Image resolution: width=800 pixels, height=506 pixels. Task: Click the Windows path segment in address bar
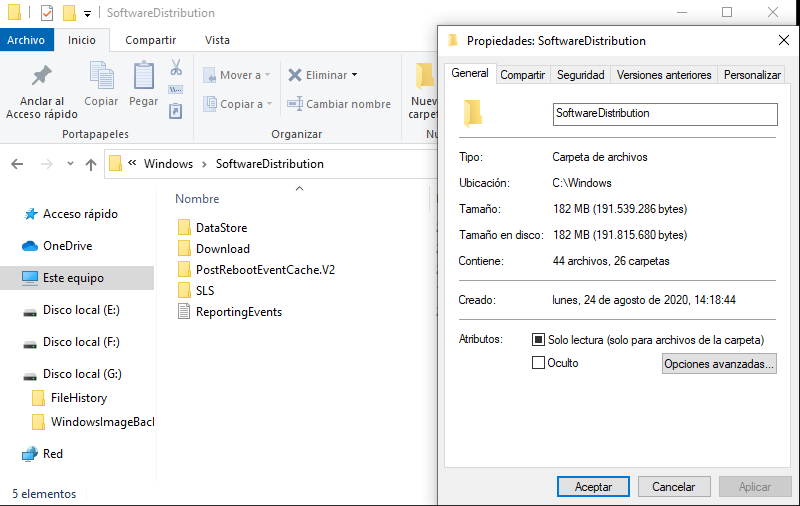tap(168, 164)
